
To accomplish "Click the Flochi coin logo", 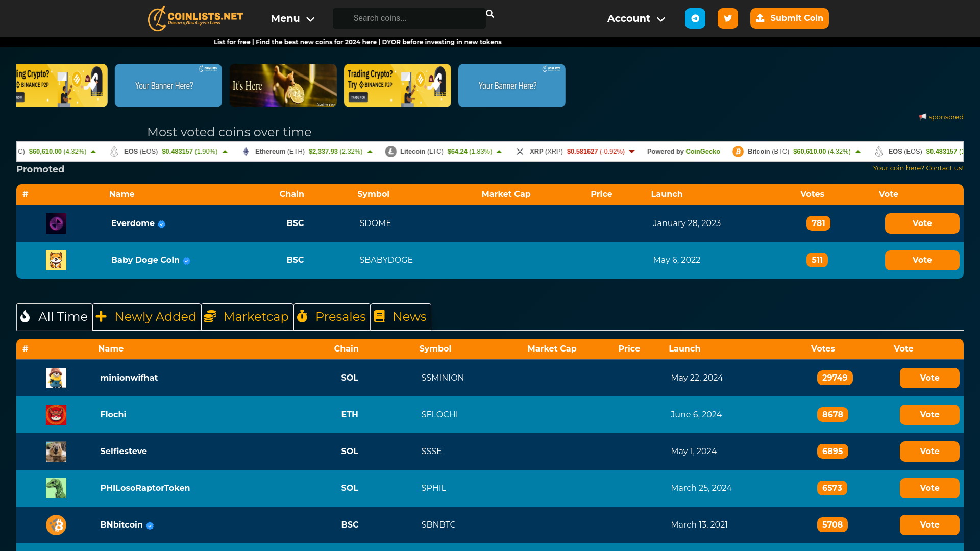I will (x=56, y=415).
